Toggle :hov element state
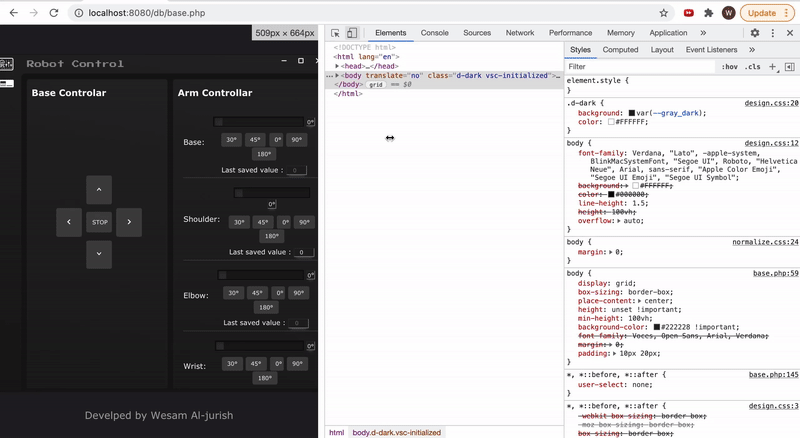 730,66
